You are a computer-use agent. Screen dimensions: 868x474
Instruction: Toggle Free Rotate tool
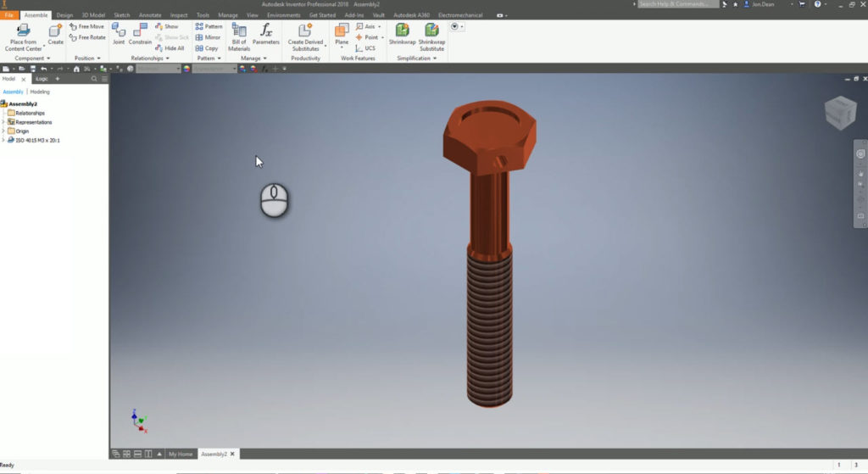click(87, 37)
